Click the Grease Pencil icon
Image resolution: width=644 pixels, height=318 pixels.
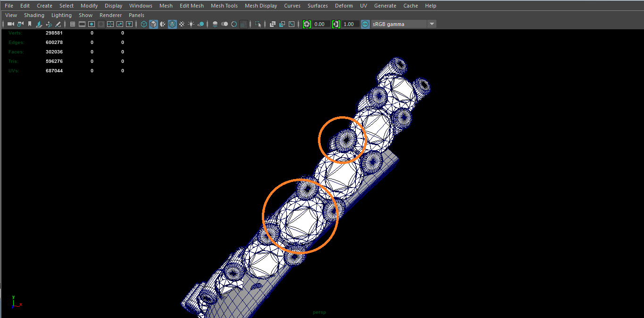click(58, 24)
